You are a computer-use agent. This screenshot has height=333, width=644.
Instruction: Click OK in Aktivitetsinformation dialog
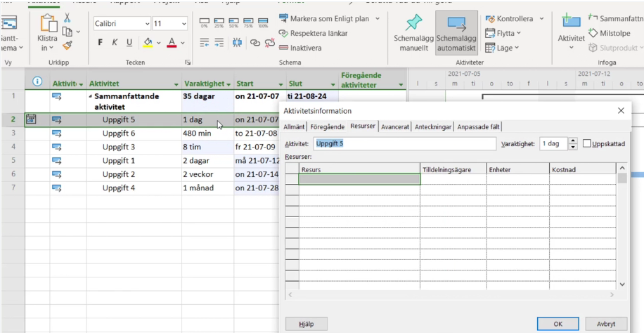click(x=558, y=324)
